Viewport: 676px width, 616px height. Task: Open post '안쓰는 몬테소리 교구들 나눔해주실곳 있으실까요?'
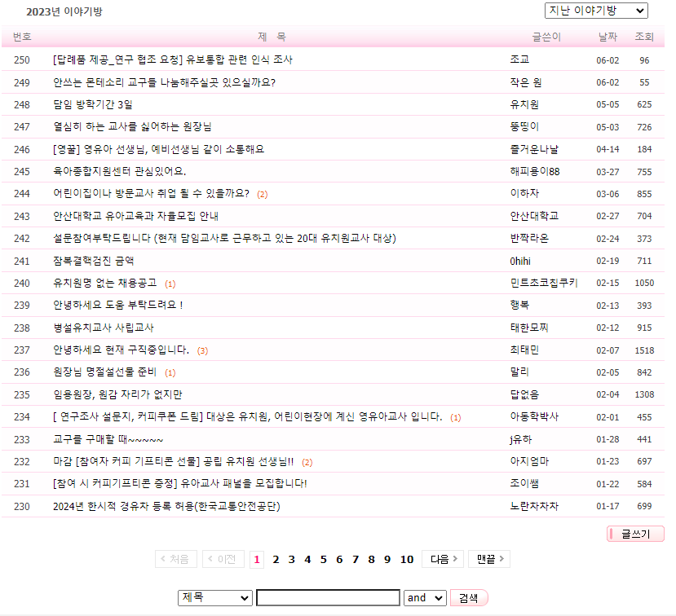(164, 82)
